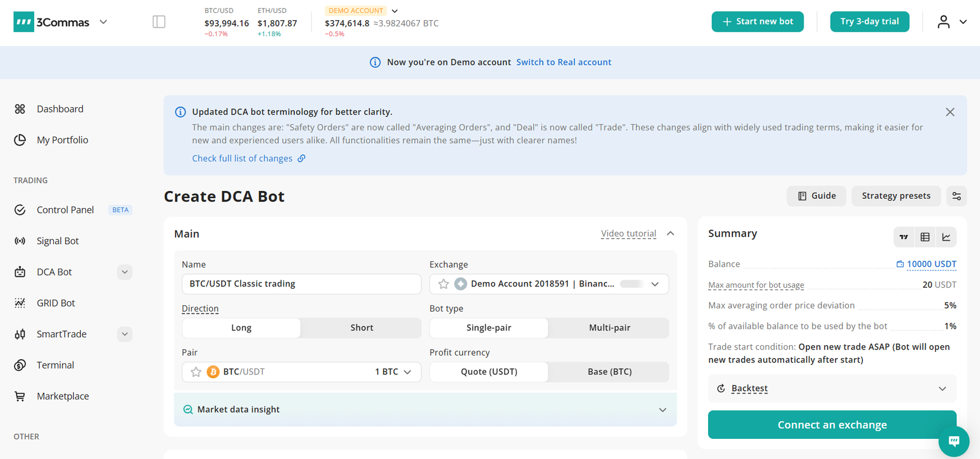Screen dimensions: 980x459
Task: Click the sidebar collapse panel icon
Action: pos(159,22)
